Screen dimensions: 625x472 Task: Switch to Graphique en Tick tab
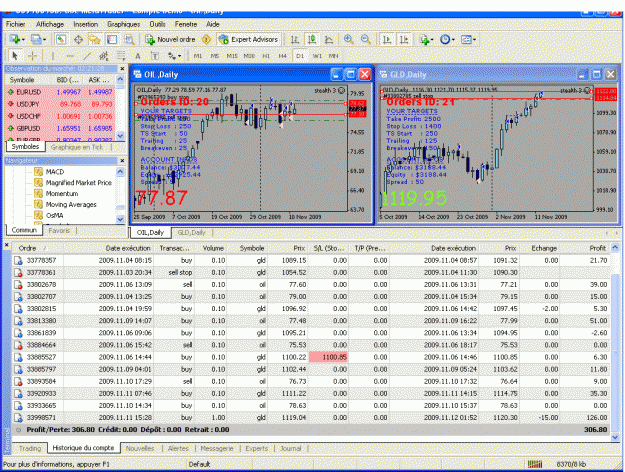pyautogui.click(x=77, y=147)
